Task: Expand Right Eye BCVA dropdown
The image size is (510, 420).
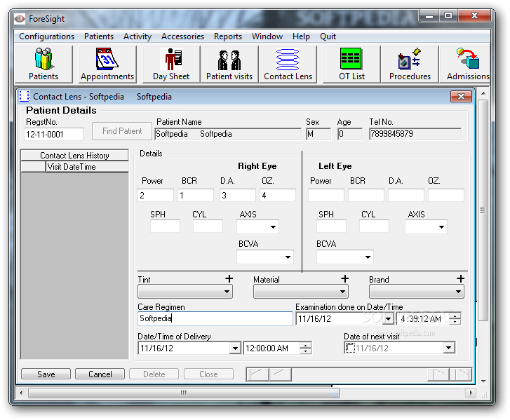Action: click(x=288, y=257)
